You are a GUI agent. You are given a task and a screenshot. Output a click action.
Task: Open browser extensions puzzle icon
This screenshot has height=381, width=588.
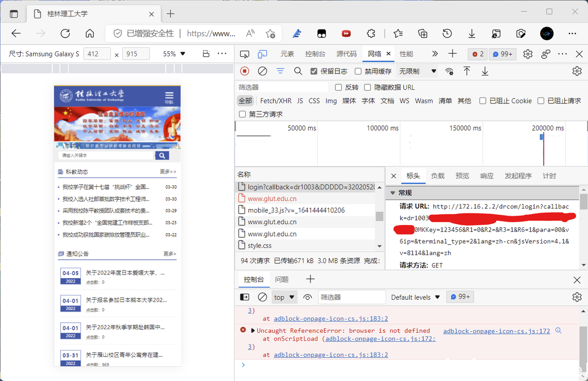371,34
